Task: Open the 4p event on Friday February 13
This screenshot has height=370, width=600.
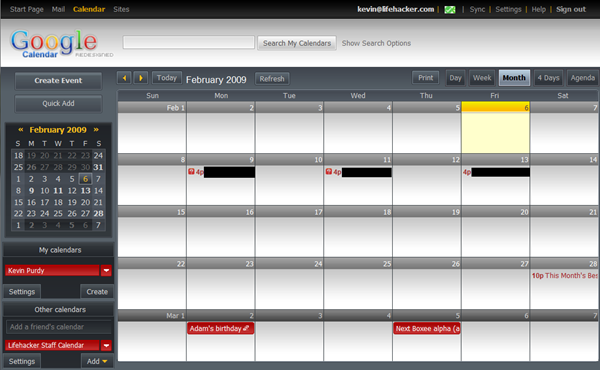Action: click(496, 172)
